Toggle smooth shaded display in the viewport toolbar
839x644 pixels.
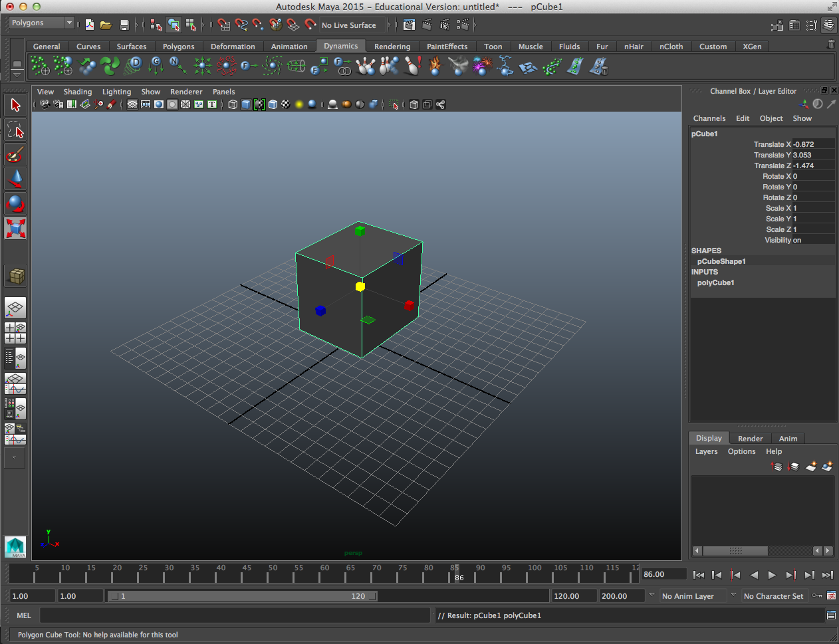tap(246, 104)
